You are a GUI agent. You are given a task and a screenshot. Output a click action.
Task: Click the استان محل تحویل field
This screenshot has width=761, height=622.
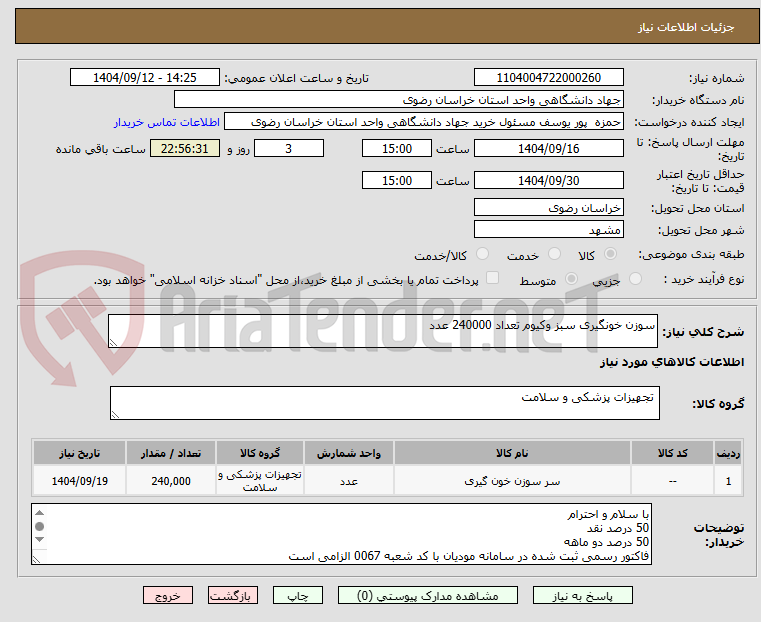pos(548,208)
